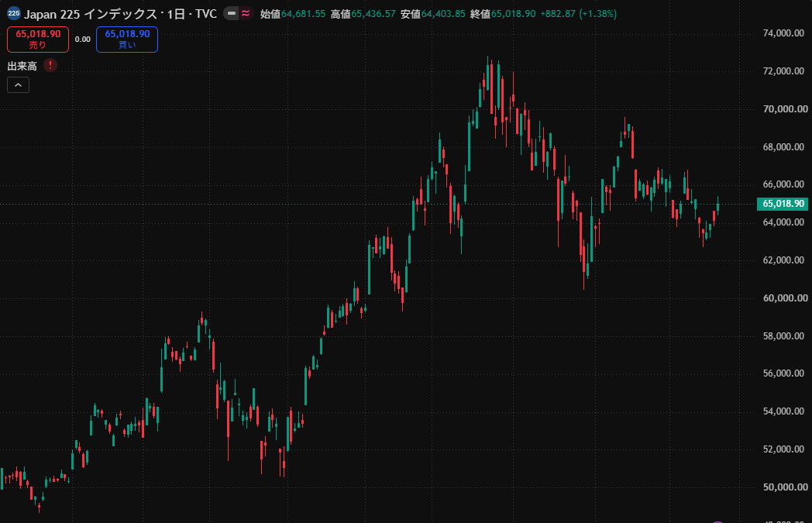Image resolution: width=812 pixels, height=523 pixels.
Task: Click the 60,000.00 price axis label
Action: [x=785, y=298]
